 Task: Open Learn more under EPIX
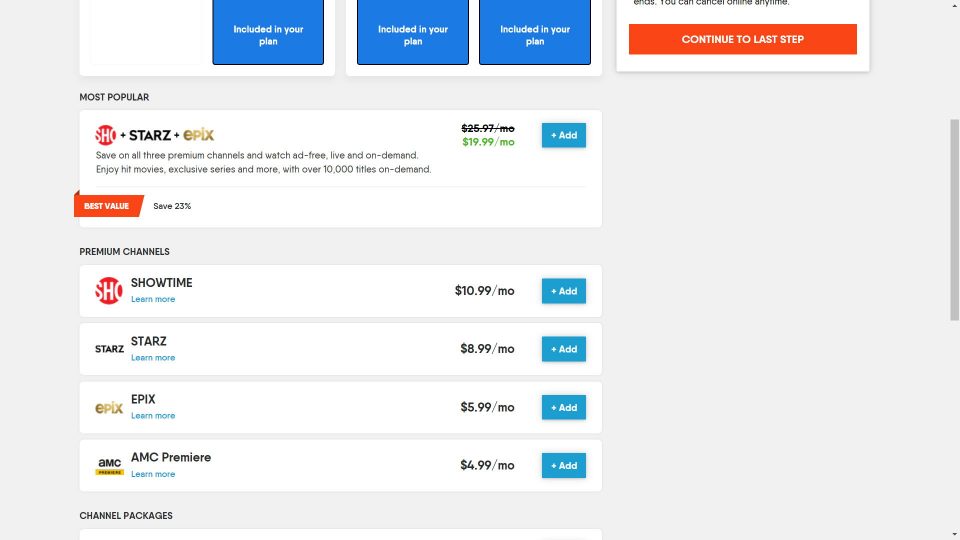pos(153,416)
